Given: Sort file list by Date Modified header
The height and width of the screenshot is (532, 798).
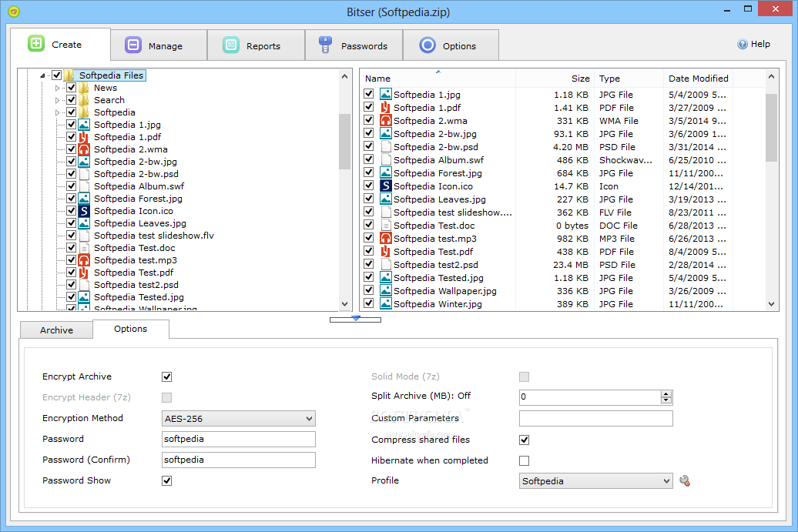Looking at the screenshot, I should pyautogui.click(x=698, y=79).
